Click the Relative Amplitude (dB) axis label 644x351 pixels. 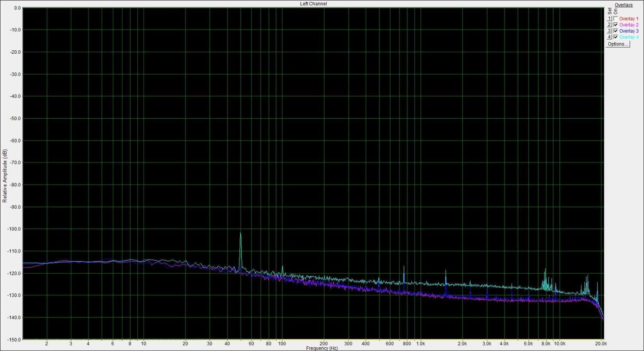(x=5, y=176)
